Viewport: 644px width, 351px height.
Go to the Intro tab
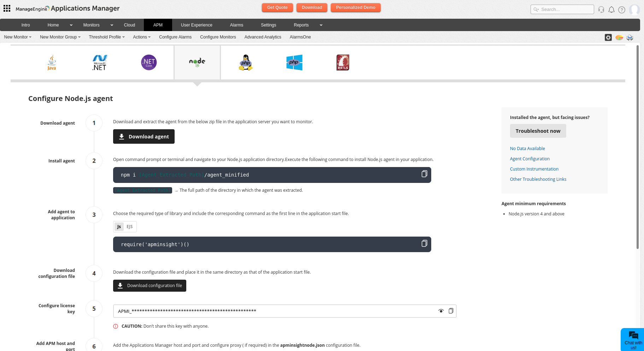pos(25,25)
